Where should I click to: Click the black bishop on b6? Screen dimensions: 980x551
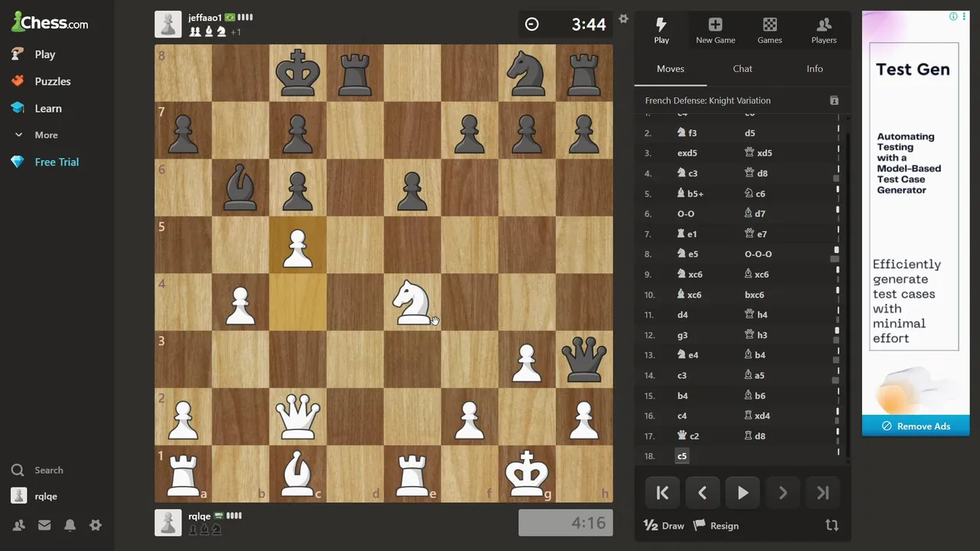coord(240,187)
